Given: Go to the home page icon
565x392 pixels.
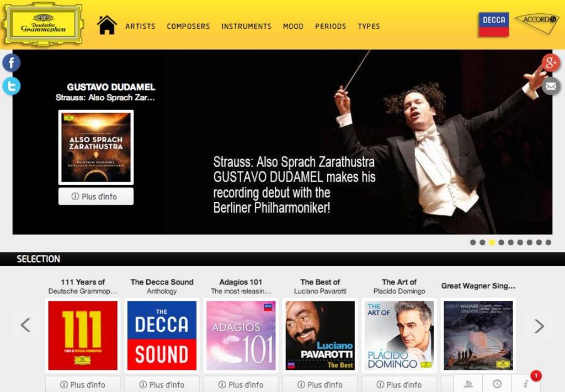Looking at the screenshot, I should coord(107,25).
